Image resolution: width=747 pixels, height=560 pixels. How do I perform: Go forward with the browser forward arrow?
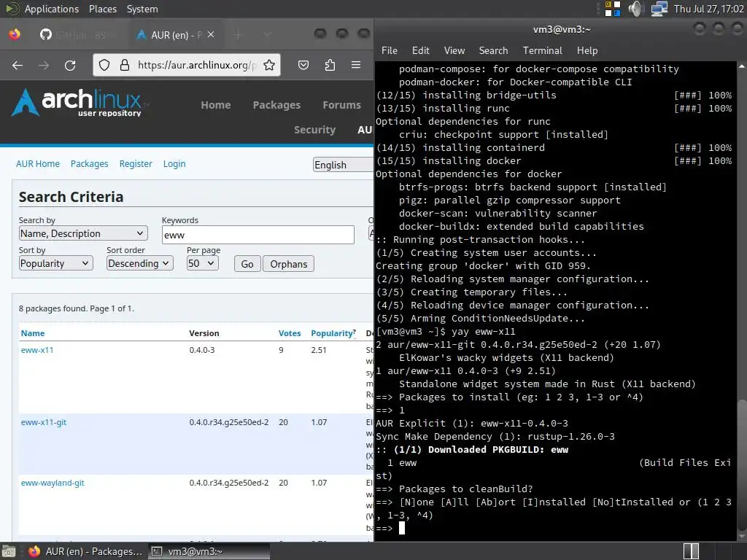click(x=44, y=65)
